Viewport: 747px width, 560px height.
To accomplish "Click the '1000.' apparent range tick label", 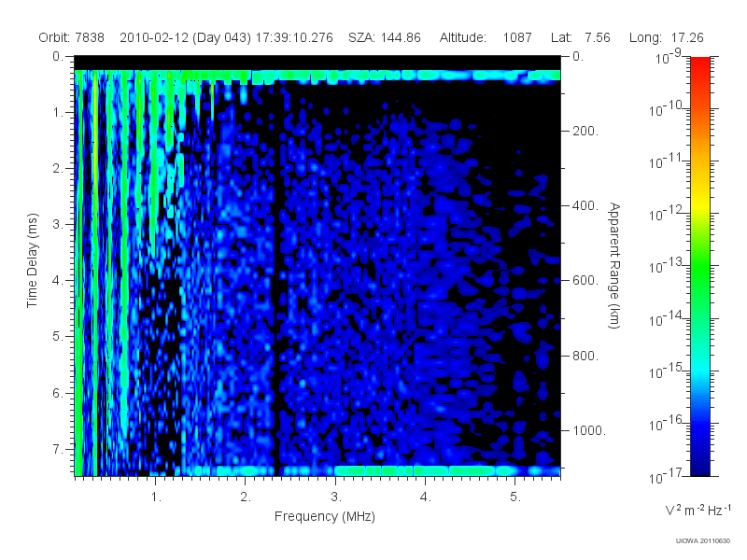I will 589,430.
